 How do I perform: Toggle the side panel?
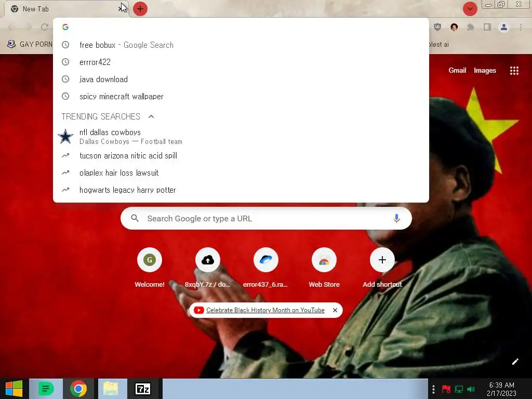[487, 27]
